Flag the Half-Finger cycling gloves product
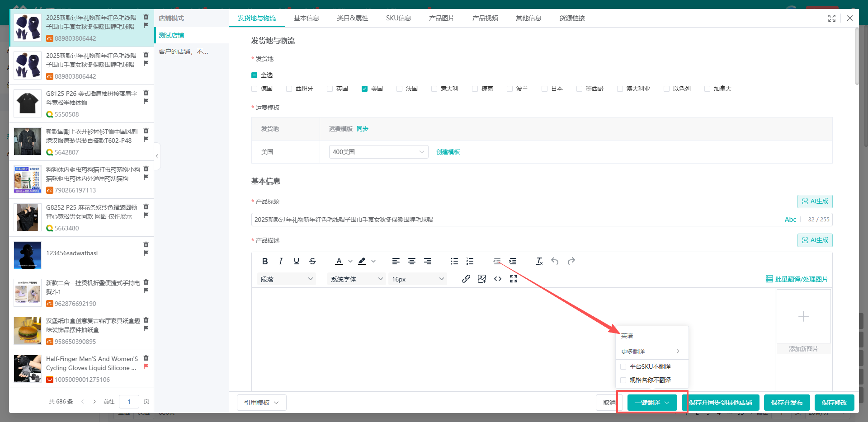The width and height of the screenshot is (868, 422). pos(146,366)
